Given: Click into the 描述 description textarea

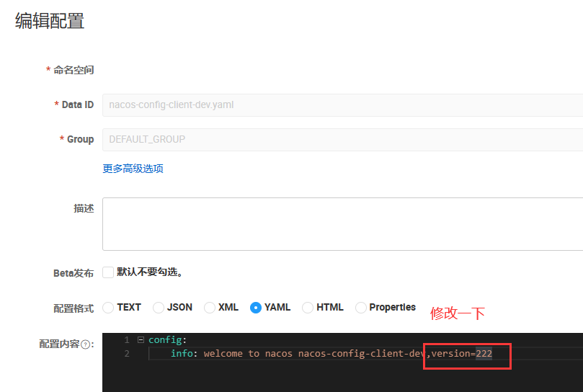Looking at the screenshot, I should (342, 224).
